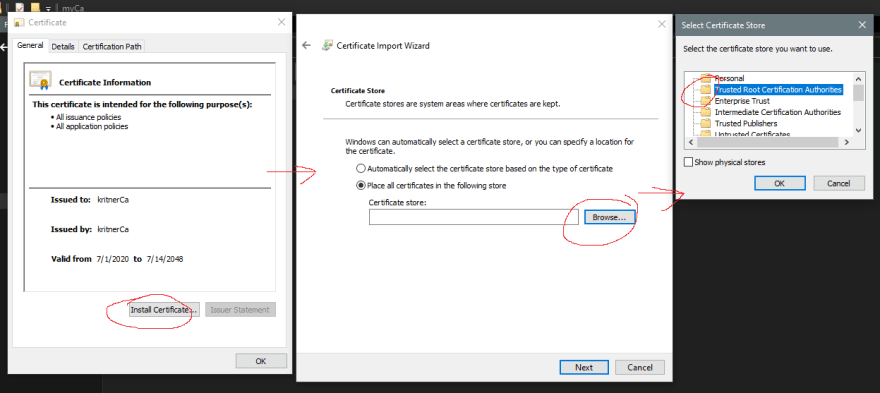
Task: Click the Certificate store text field
Action: [x=474, y=217]
